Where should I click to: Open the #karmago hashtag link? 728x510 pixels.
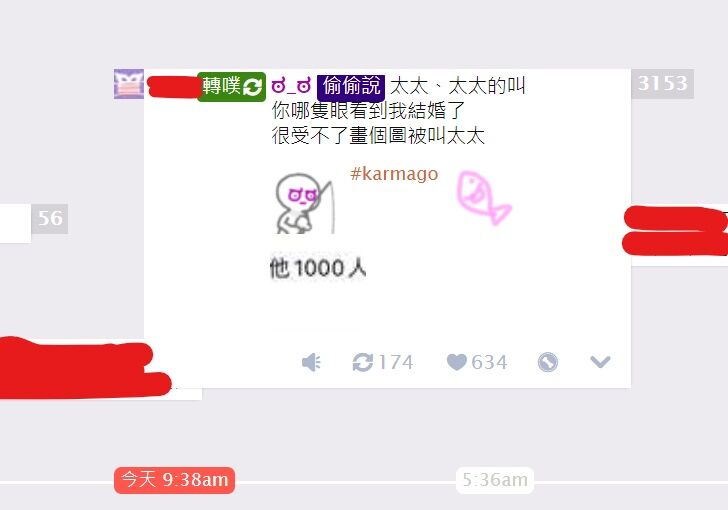[394, 174]
